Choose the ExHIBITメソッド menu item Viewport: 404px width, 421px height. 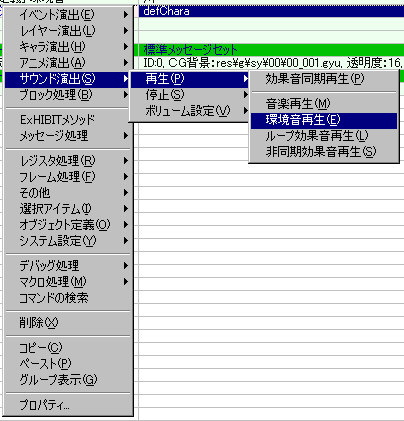tap(68, 119)
